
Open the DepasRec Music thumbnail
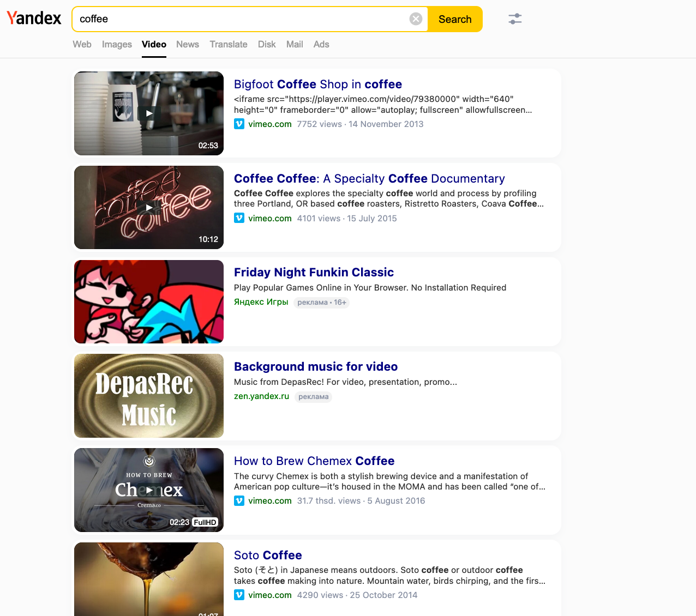pos(149,396)
